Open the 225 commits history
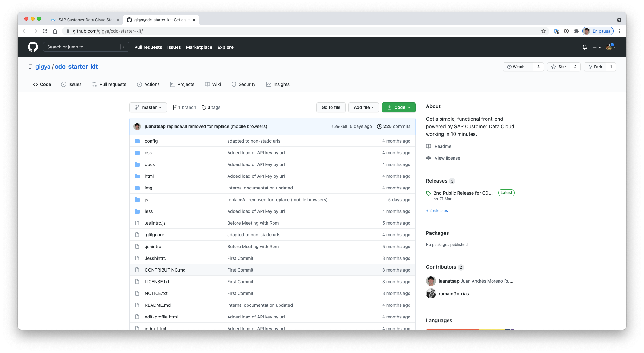This screenshot has width=644, height=353. coord(394,126)
